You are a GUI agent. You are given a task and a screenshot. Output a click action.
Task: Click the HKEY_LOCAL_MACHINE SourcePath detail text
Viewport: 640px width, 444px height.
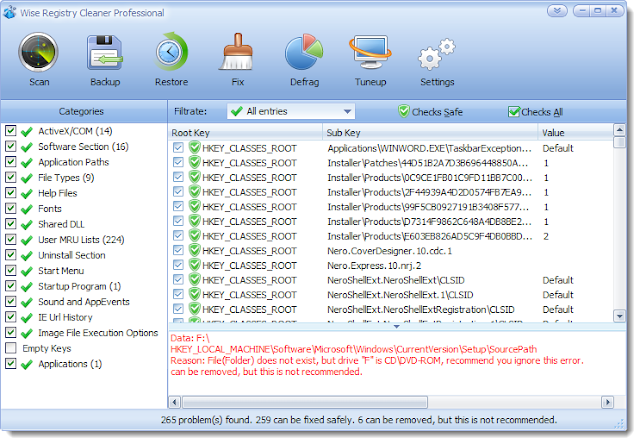[x=353, y=349]
